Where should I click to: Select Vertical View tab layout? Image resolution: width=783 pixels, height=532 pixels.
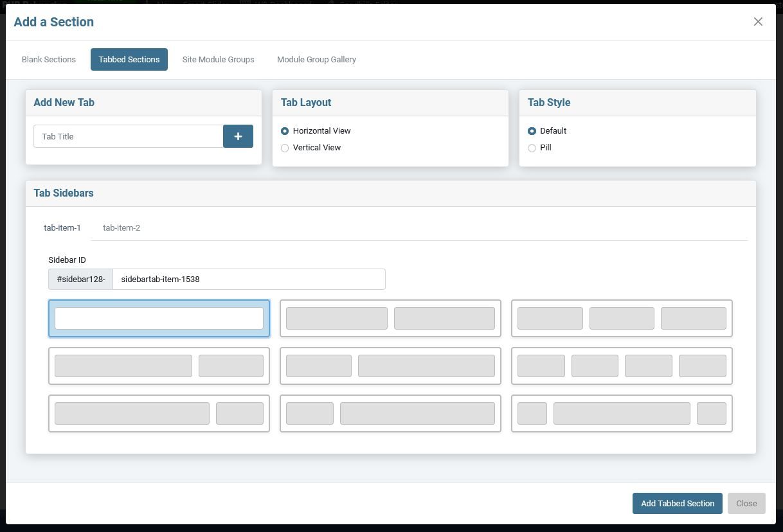click(285, 148)
